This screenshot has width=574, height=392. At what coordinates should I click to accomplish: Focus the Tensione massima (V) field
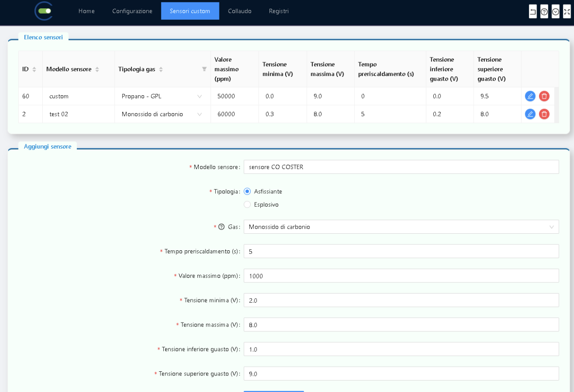tap(401, 324)
